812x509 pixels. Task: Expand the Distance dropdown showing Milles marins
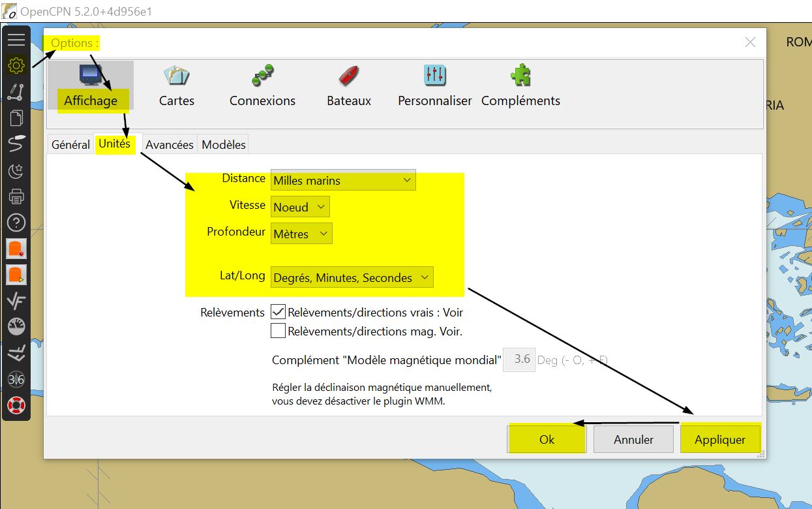(343, 181)
